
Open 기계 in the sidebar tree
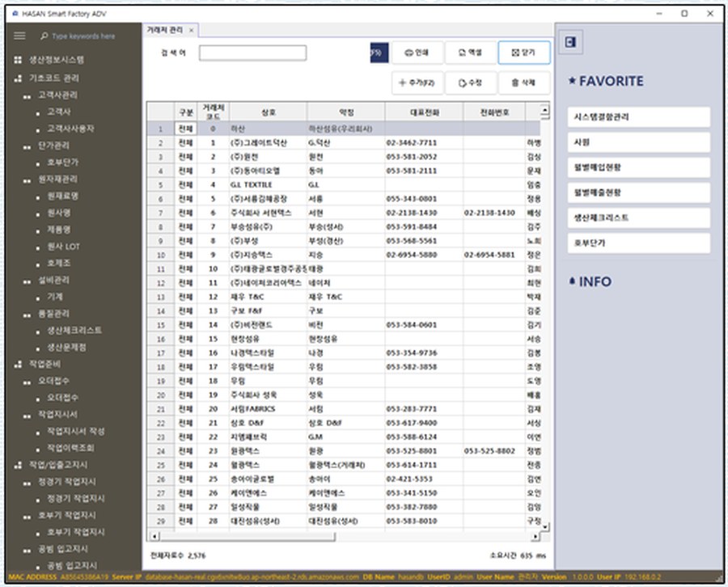tap(55, 297)
